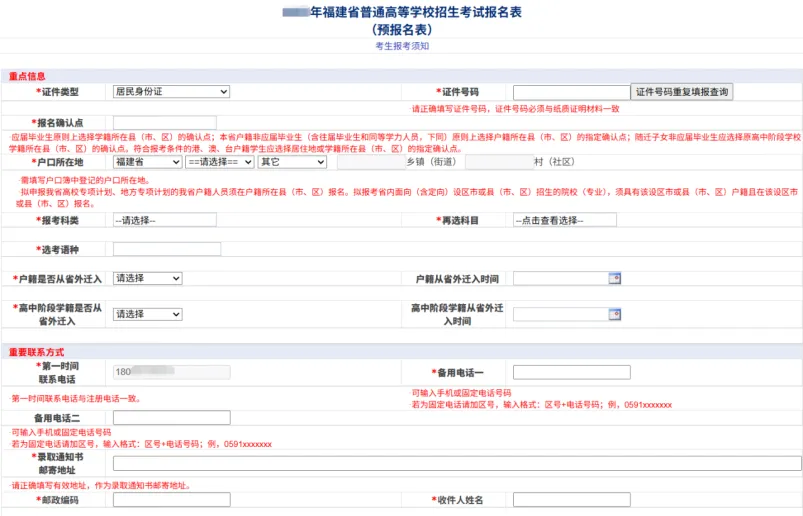Click the *再选科目 label
Screen dimensions: 803x516
(x=457, y=220)
